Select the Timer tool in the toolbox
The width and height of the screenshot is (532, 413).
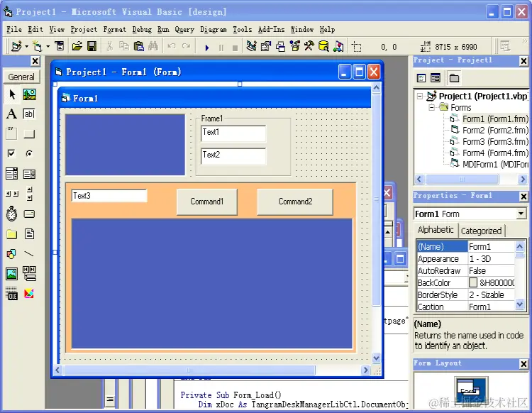pos(12,214)
